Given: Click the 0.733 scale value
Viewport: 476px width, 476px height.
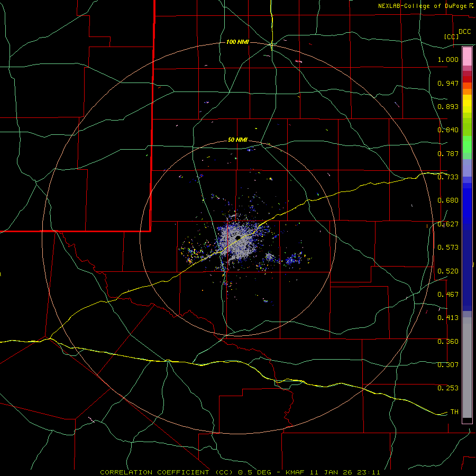Looking at the screenshot, I should tap(448, 177).
